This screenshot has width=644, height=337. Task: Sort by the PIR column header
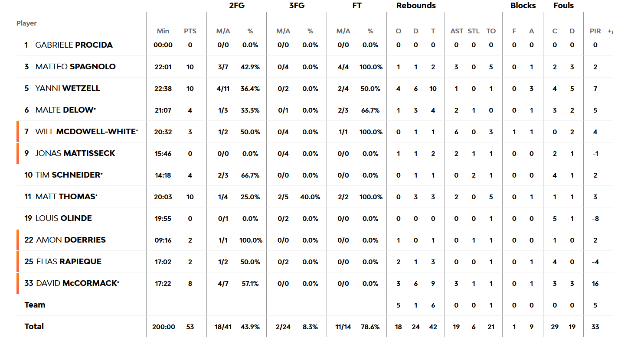[595, 31]
